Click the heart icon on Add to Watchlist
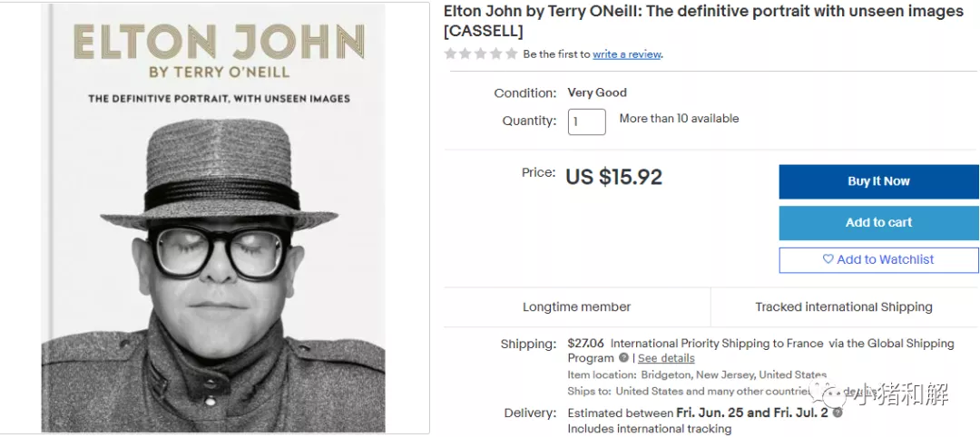The image size is (980, 437). 828,259
